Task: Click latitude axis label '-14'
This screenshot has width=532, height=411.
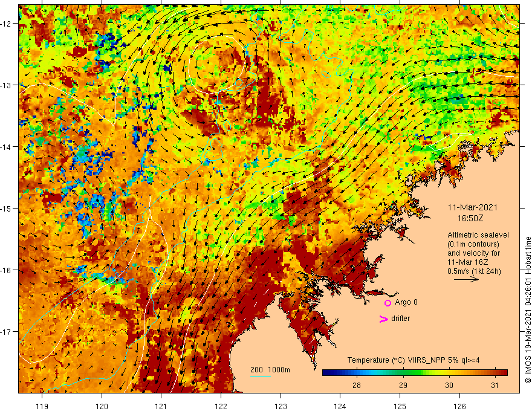Action: pyautogui.click(x=6, y=147)
